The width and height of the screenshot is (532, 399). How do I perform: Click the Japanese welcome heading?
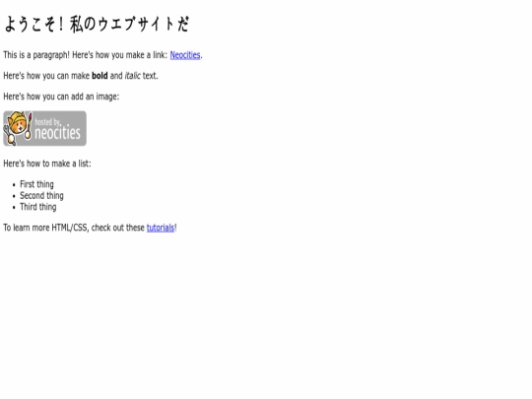click(x=97, y=25)
